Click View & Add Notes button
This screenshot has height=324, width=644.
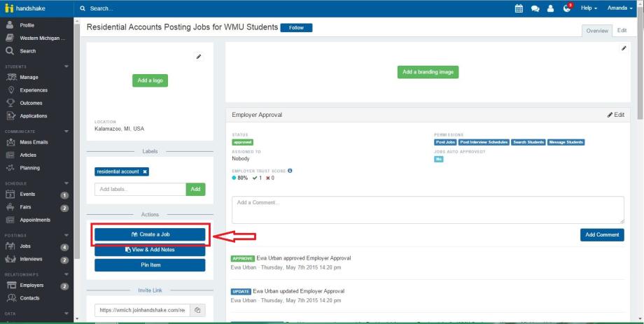(x=150, y=250)
